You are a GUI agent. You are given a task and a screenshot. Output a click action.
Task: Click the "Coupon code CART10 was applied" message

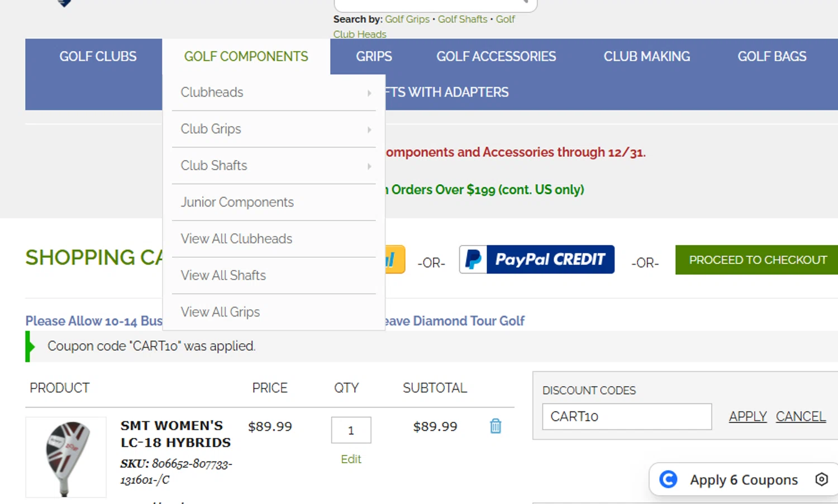(x=151, y=346)
